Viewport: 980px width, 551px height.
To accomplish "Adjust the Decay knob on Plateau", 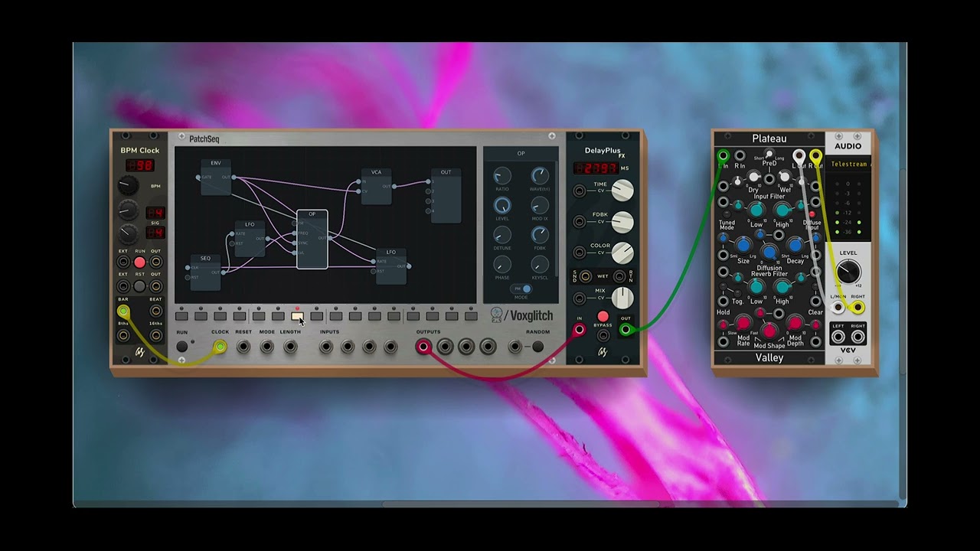I will [795, 246].
